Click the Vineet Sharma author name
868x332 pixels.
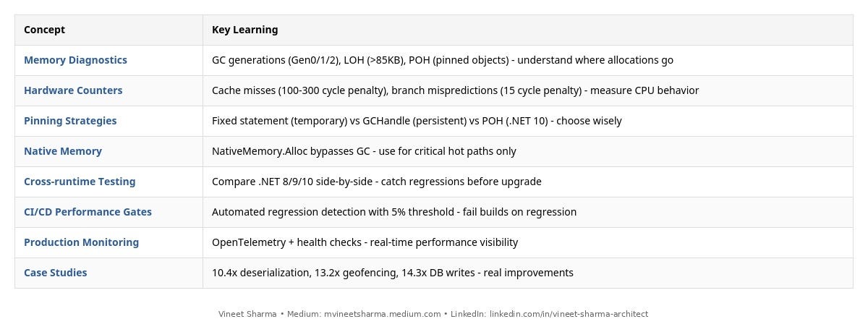pos(247,314)
